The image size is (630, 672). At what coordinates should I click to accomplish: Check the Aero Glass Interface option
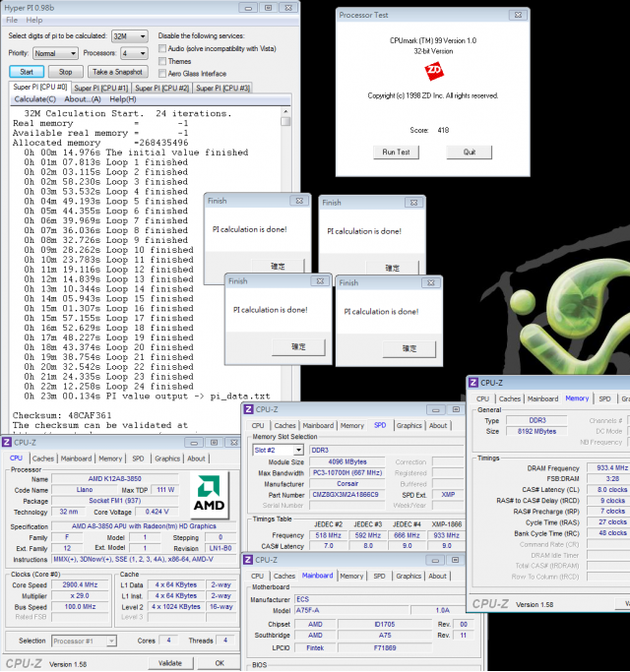(x=162, y=73)
